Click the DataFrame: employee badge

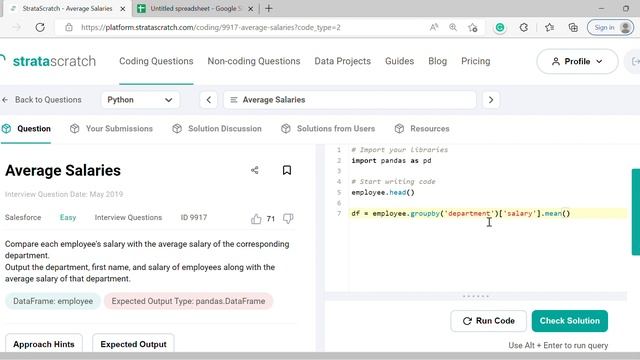pyautogui.click(x=53, y=301)
